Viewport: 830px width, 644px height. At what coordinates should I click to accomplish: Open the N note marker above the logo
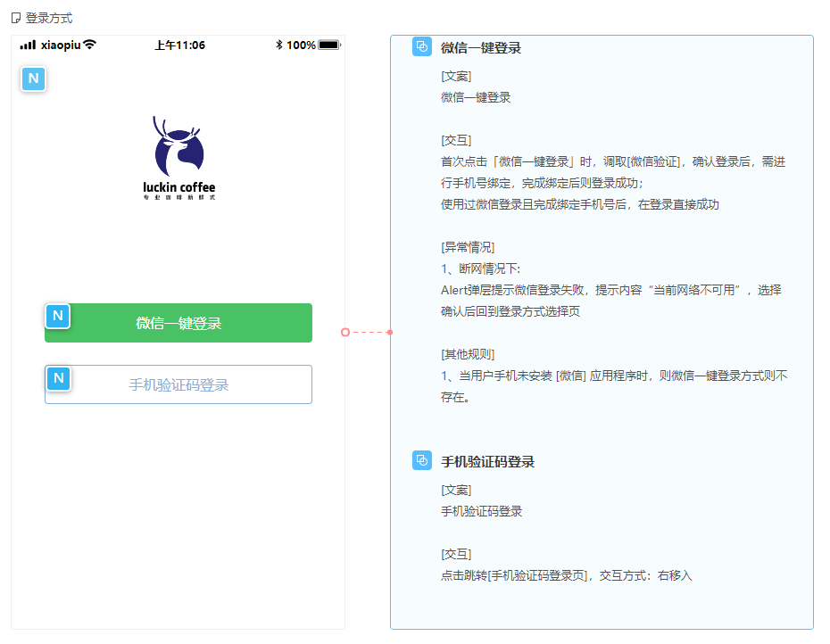[33, 78]
